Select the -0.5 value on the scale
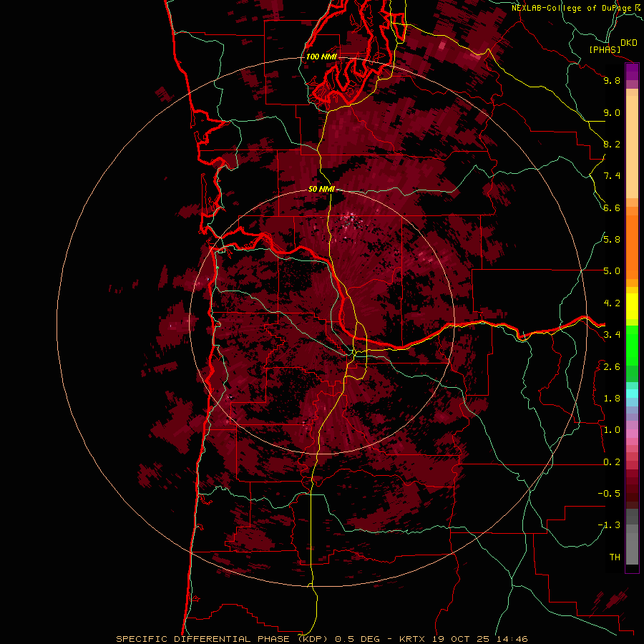The height and width of the screenshot is (644, 644). [x=609, y=494]
